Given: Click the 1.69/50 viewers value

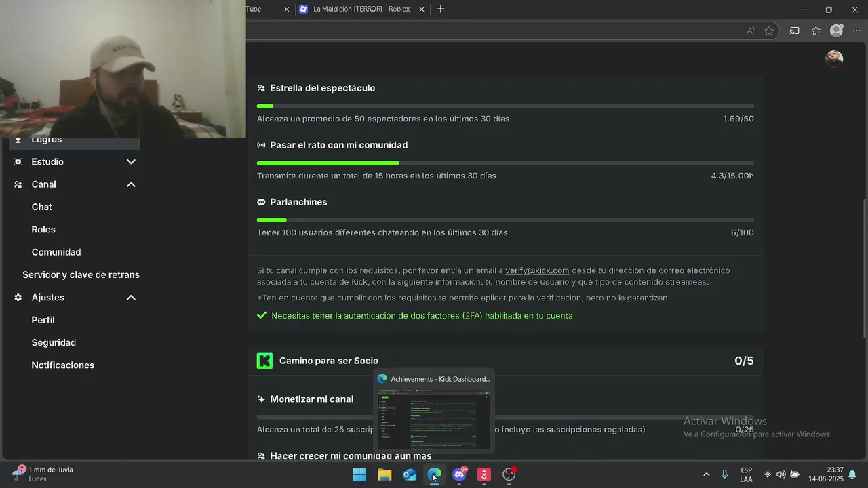Looking at the screenshot, I should pos(738,119).
